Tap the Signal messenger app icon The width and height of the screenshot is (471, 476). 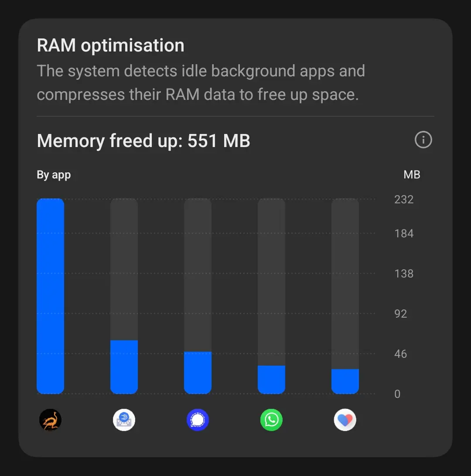coord(198,420)
